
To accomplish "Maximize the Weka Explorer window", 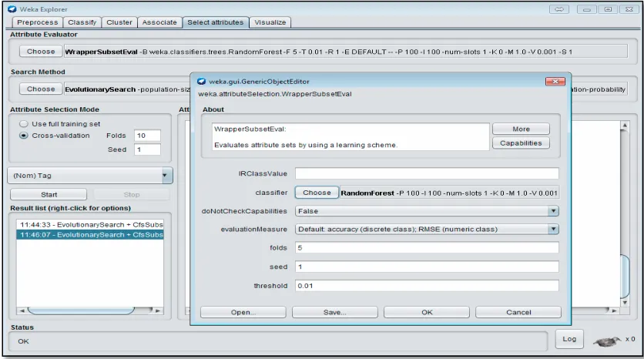I will pos(608,9).
